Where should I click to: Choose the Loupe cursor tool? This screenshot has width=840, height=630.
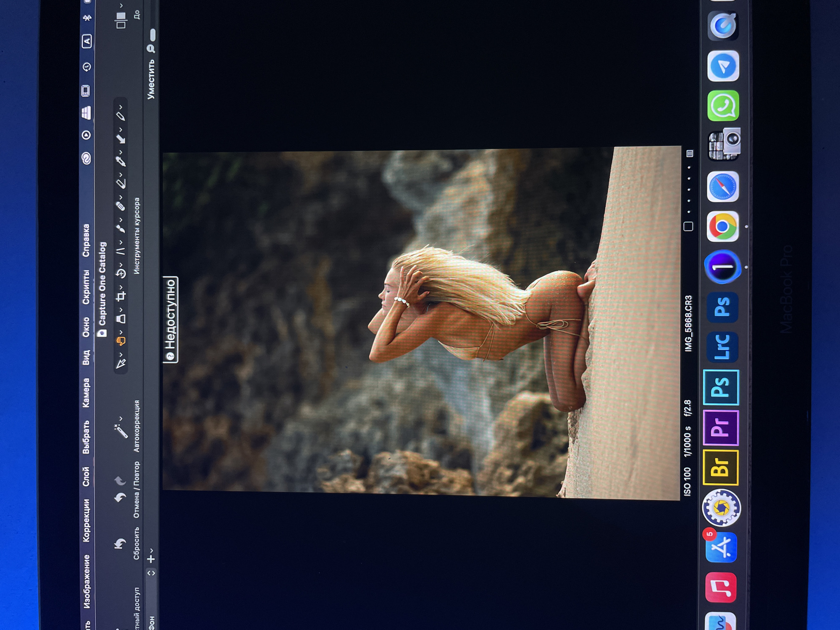point(121,319)
